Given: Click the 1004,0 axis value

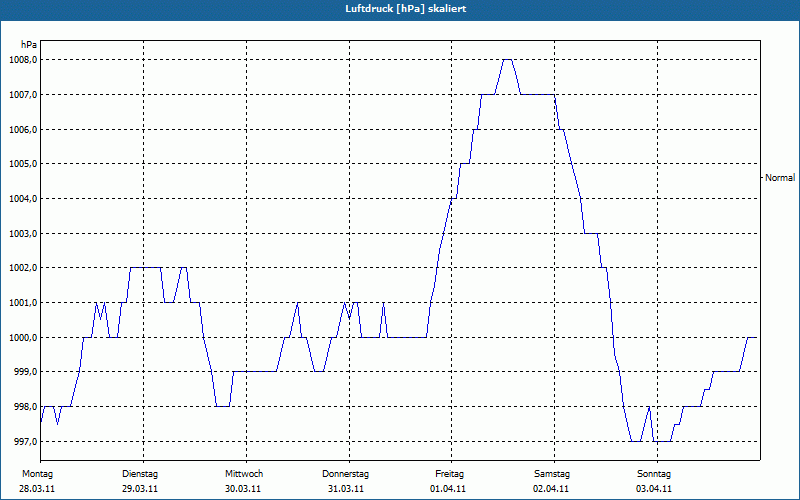Looking at the screenshot, I should point(23,198).
